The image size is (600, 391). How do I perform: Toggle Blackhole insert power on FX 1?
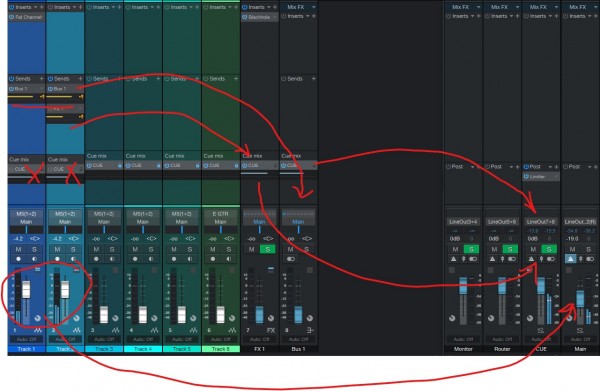tap(245, 17)
